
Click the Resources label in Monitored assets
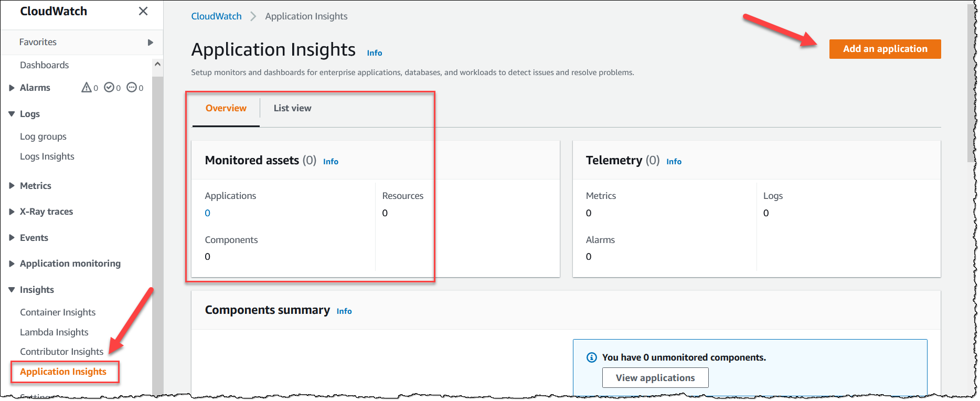coord(403,196)
